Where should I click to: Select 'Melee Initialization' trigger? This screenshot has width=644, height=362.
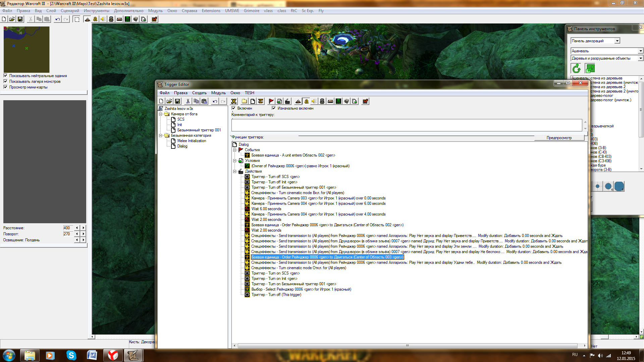[x=192, y=141]
